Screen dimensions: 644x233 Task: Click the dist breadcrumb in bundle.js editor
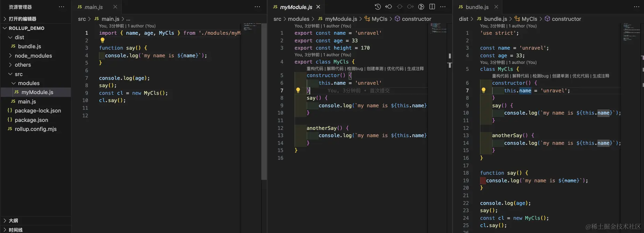click(x=463, y=19)
